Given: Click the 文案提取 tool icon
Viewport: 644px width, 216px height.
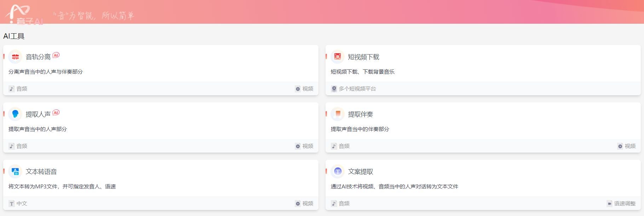Looking at the screenshot, I should [337, 171].
